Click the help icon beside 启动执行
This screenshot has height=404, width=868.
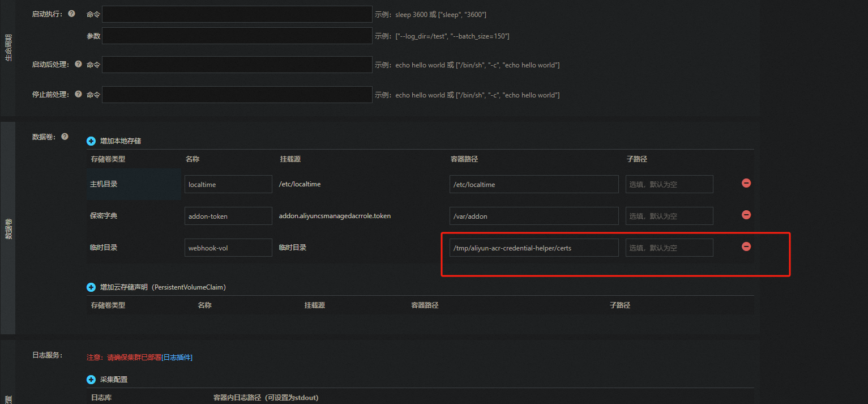click(71, 14)
